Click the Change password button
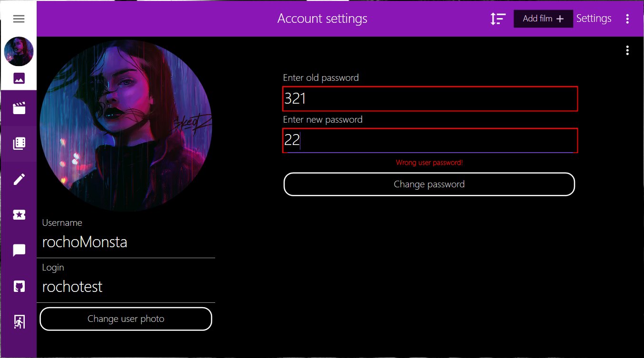 click(x=429, y=184)
